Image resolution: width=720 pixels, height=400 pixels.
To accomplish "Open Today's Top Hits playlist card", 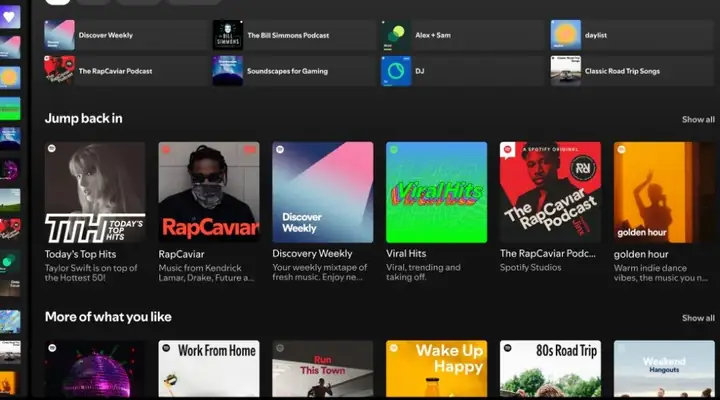I will click(x=95, y=213).
